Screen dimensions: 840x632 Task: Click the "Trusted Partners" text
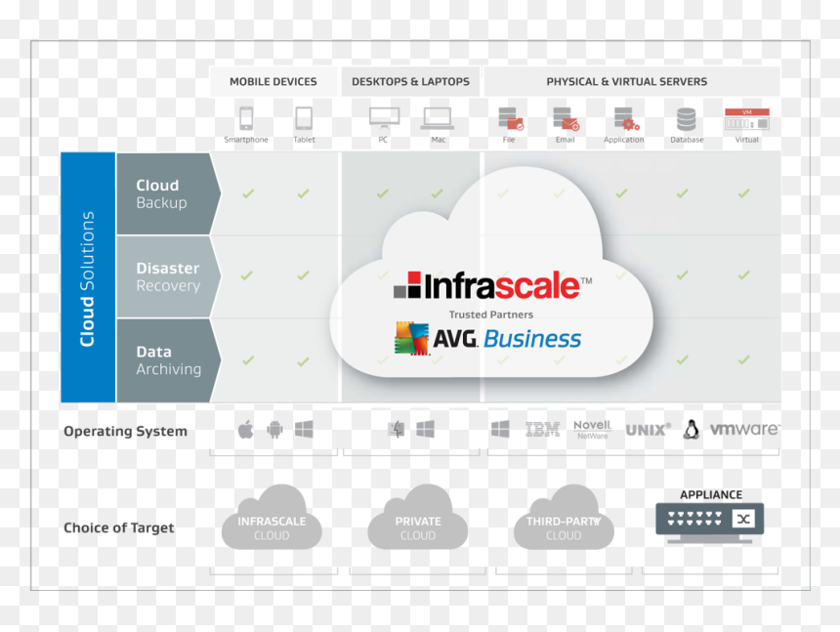pos(491,315)
